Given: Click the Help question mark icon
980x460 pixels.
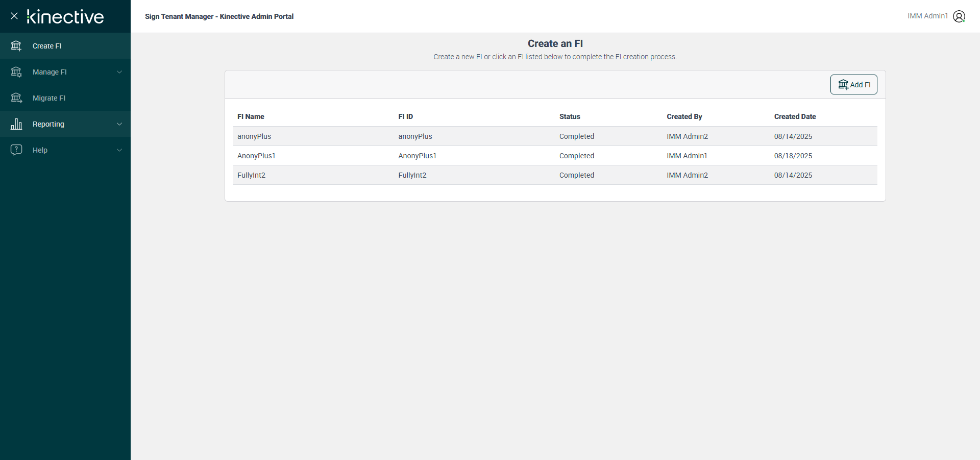Looking at the screenshot, I should pos(16,150).
